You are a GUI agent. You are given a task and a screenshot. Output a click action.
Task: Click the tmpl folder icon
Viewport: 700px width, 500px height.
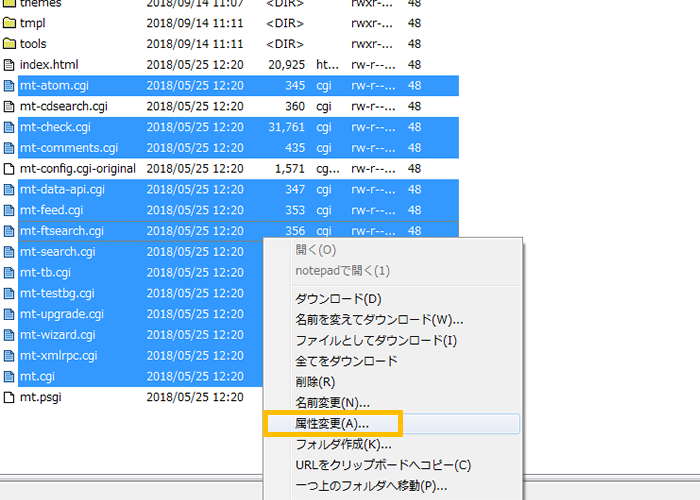point(9,23)
